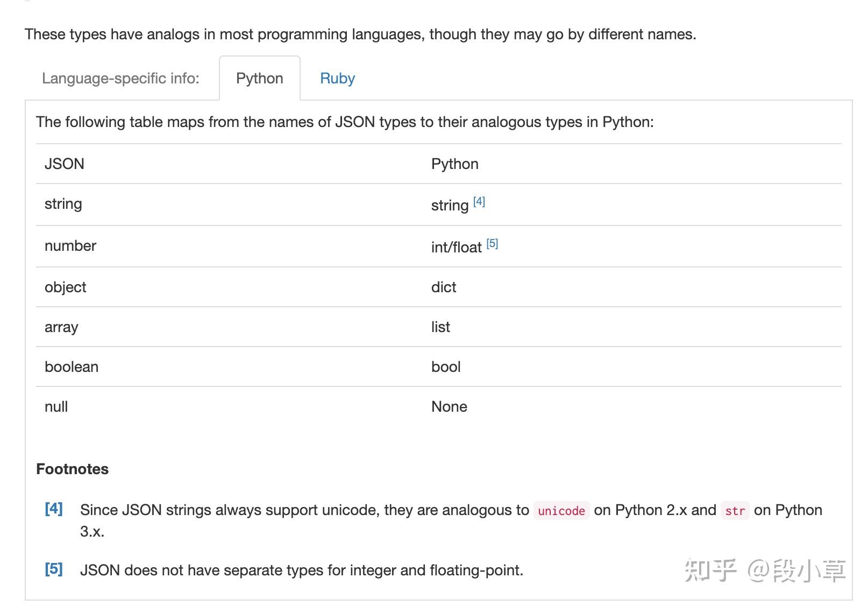This screenshot has height=606, width=868.
Task: Click the boolean to bool row
Action: 72,367
